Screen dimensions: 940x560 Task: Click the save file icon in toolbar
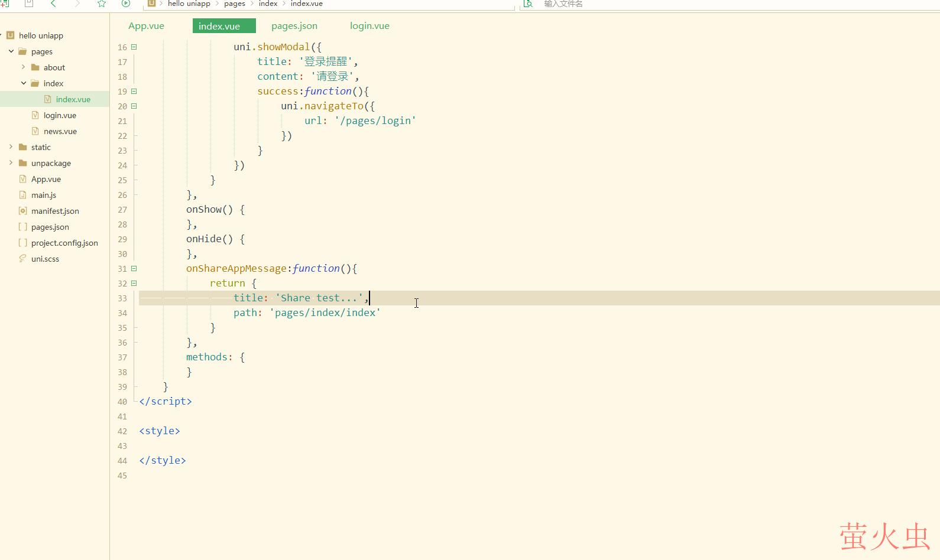click(x=28, y=4)
